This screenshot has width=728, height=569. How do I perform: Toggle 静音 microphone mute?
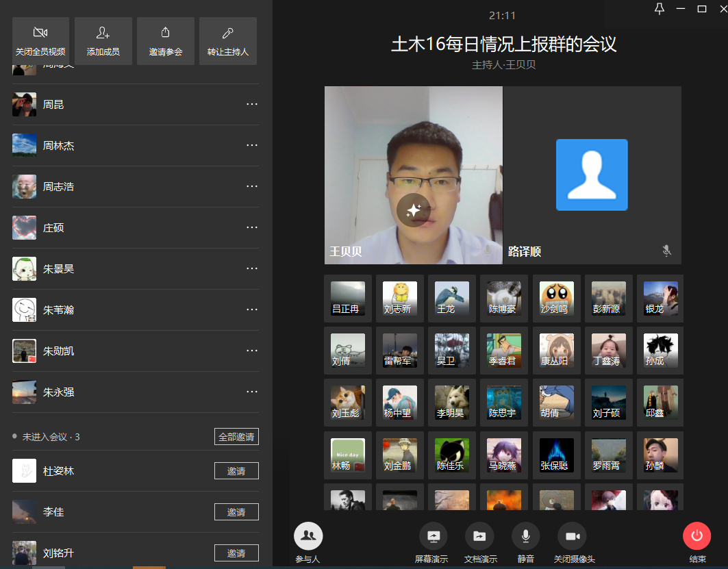coord(525,536)
